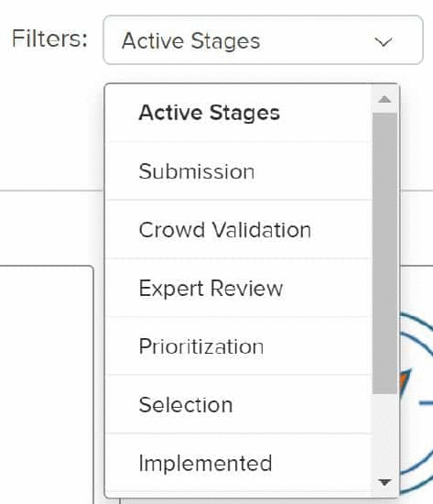Collapse the Active Stages combo box
This screenshot has height=504, width=433.
[263, 39]
